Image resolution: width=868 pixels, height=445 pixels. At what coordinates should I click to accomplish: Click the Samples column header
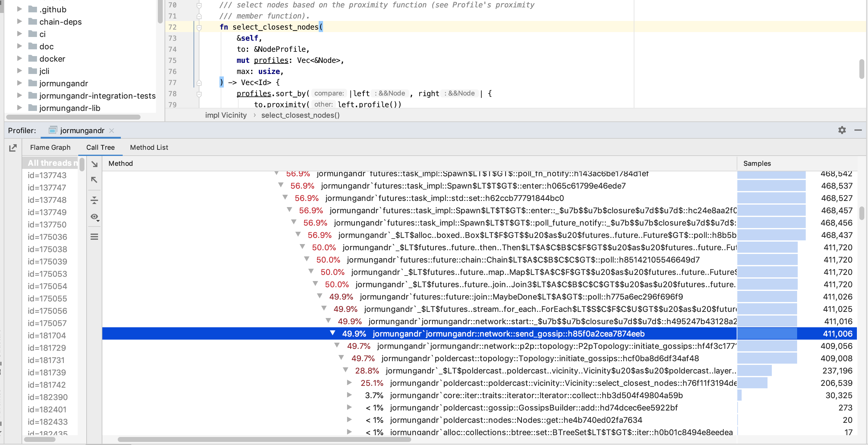click(757, 163)
